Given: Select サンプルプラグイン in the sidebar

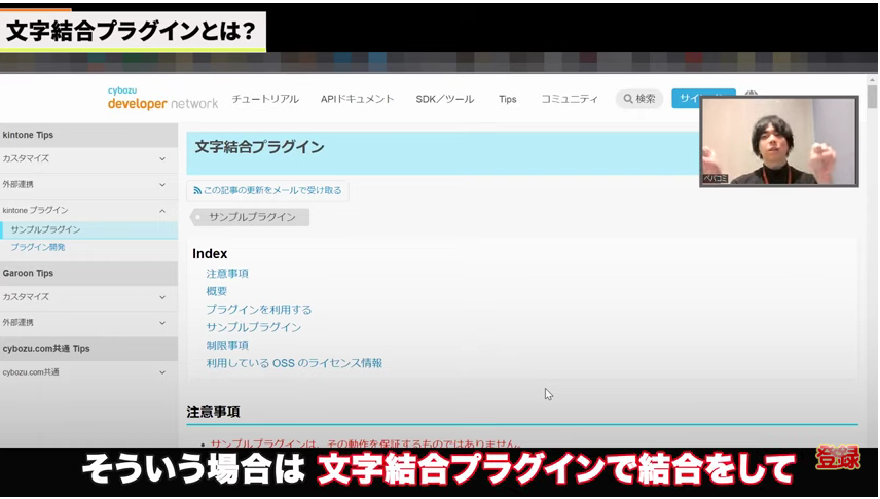Looking at the screenshot, I should click(x=89, y=230).
